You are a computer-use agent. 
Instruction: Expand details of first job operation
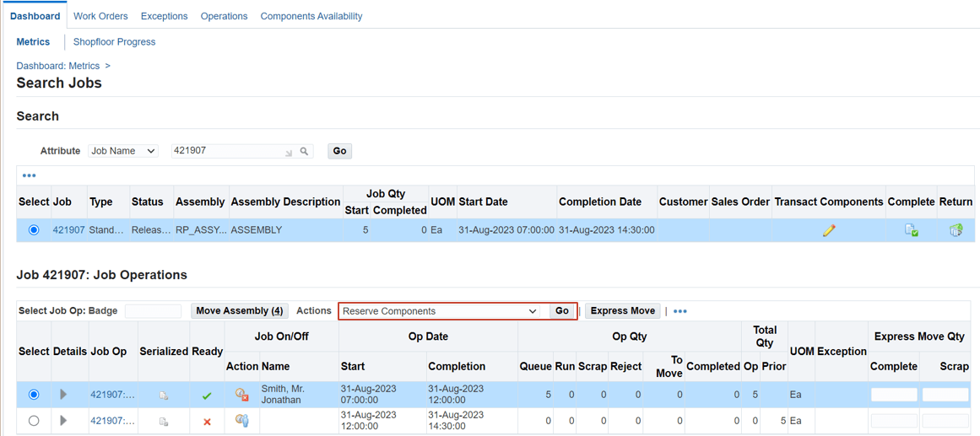click(63, 394)
